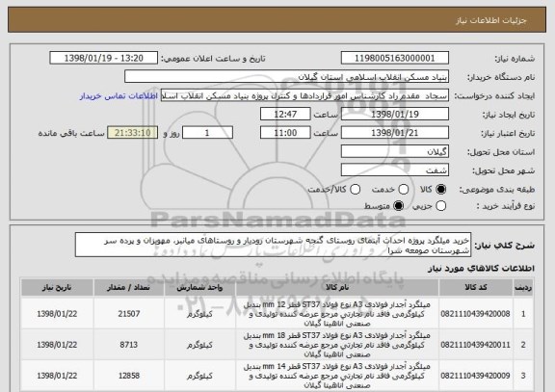Click the validity date 1398/01/21 field
The height and width of the screenshot is (392, 555).
395,133
